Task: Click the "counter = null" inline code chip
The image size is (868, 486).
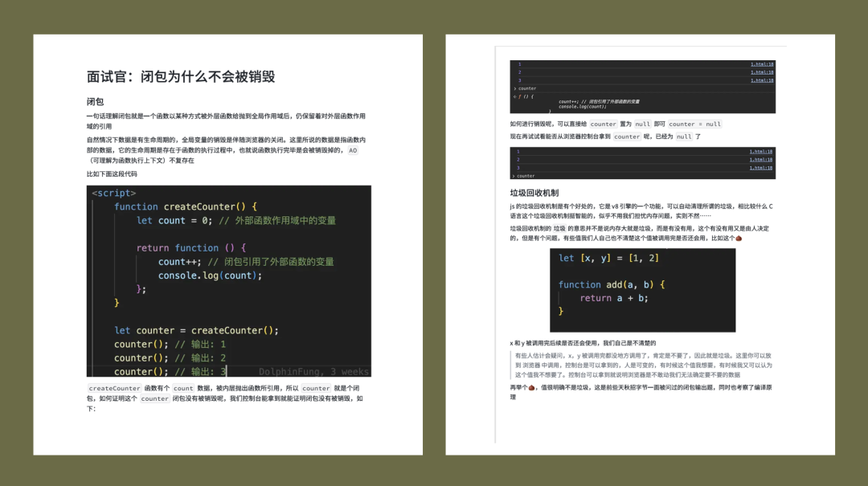Action: [x=694, y=124]
